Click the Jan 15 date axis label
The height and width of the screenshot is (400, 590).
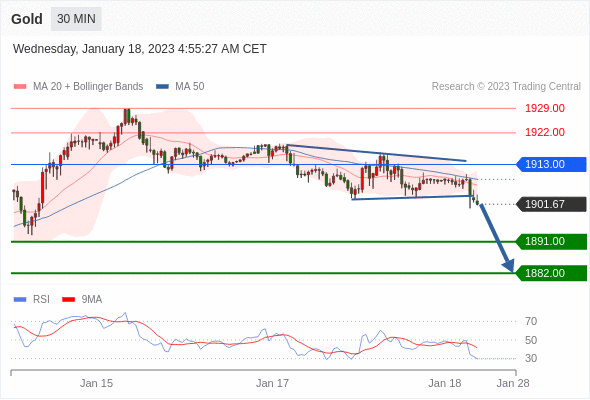[x=96, y=383]
